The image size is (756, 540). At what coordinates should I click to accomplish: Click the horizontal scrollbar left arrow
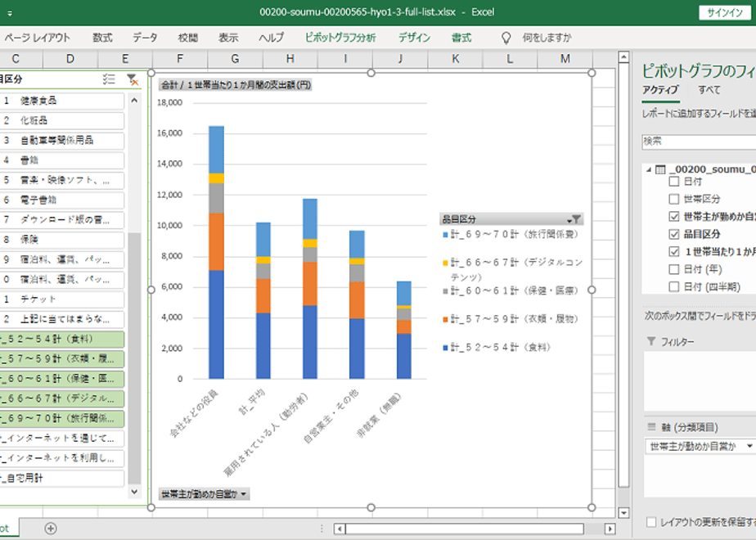(x=340, y=529)
